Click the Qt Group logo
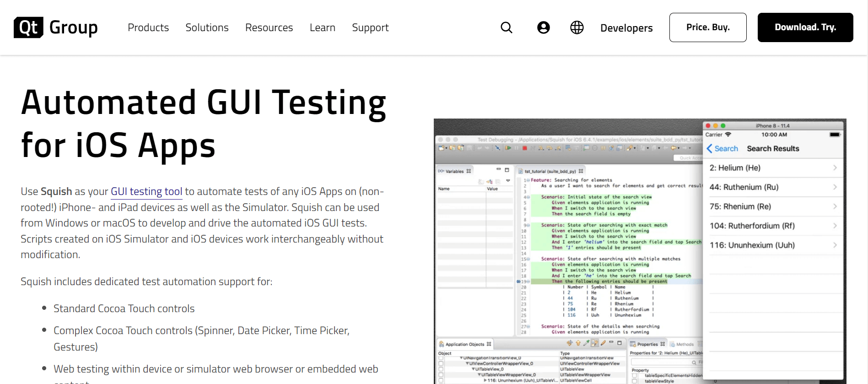This screenshot has height=384, width=868. (56, 27)
